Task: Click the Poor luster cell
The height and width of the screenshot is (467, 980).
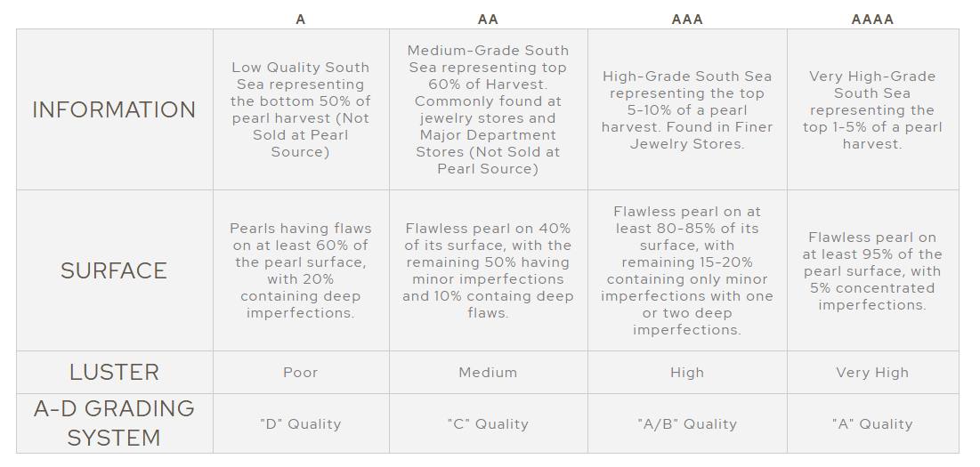Action: (301, 373)
